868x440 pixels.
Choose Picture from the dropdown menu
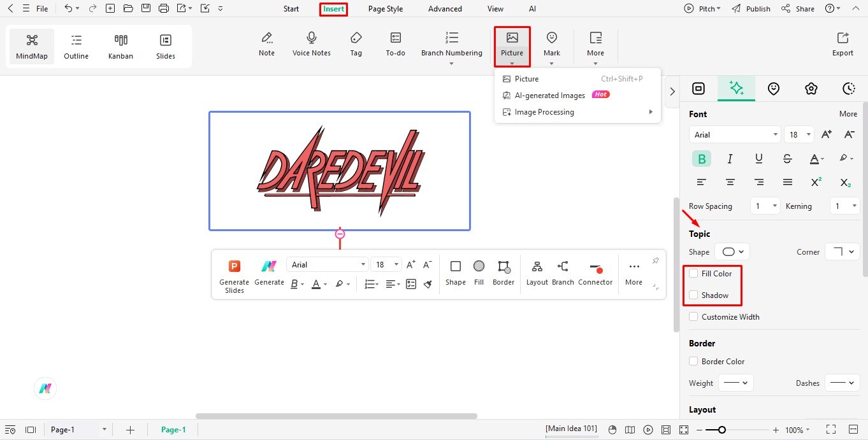coord(577,79)
